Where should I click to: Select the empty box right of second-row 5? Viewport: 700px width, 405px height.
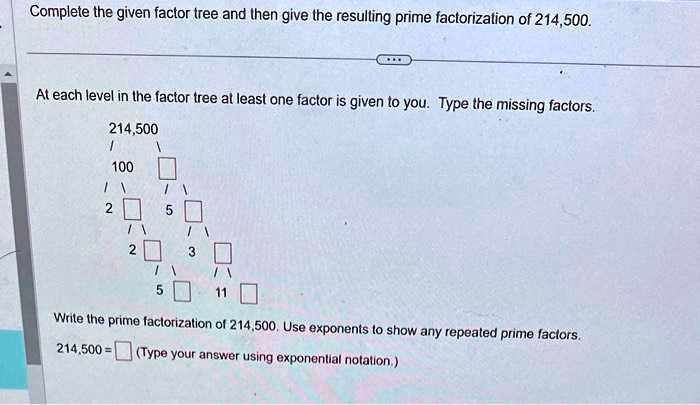point(193,211)
